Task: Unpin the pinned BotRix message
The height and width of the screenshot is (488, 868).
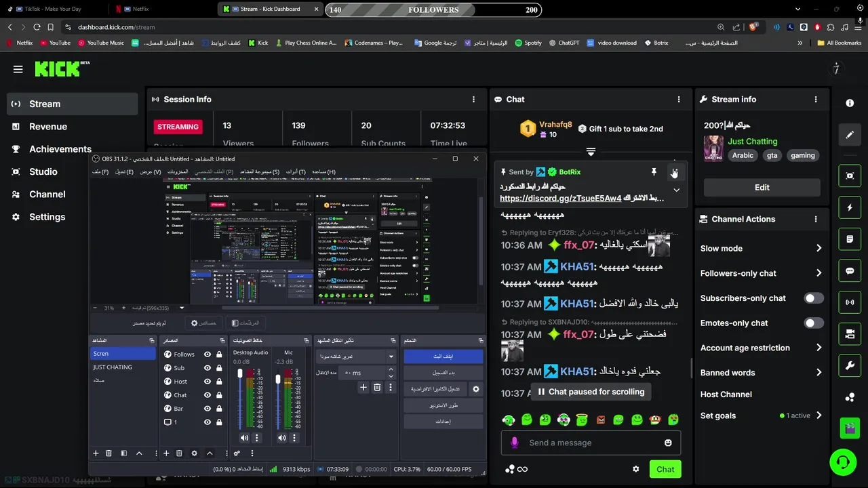Action: pos(654,172)
